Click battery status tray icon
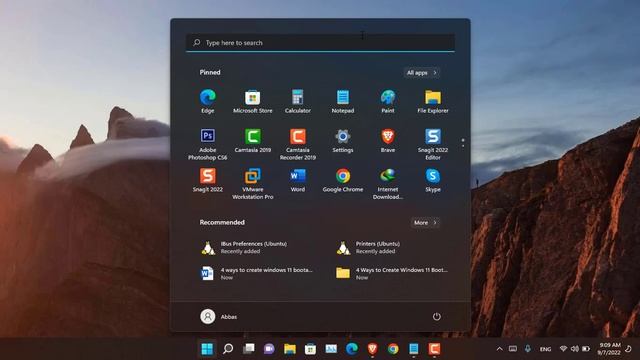Viewport: 640px width, 360px height. coord(586,349)
